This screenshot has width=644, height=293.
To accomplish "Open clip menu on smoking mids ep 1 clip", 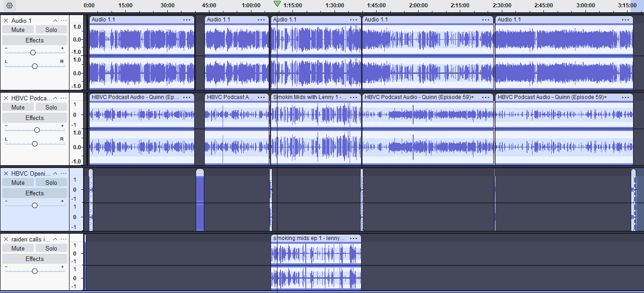I will coord(353,238).
